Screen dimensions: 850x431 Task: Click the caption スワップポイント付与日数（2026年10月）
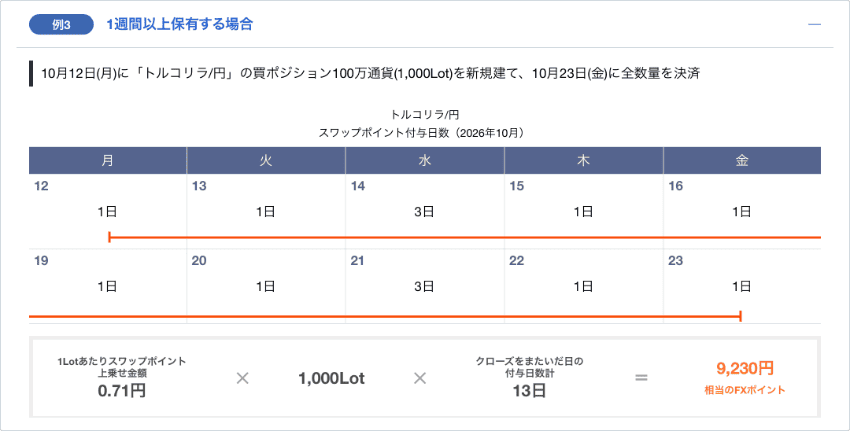(424, 133)
